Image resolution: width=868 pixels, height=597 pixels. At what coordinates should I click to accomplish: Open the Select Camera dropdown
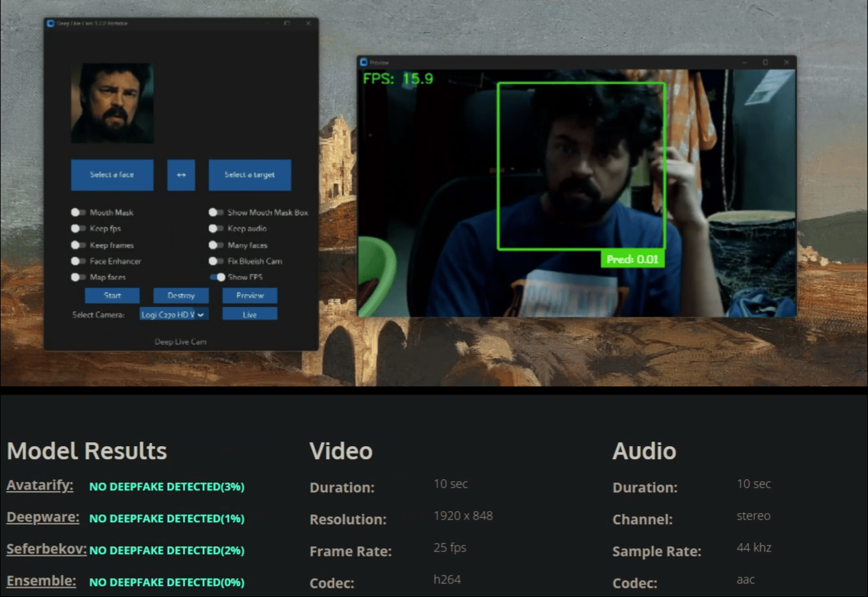pos(174,315)
